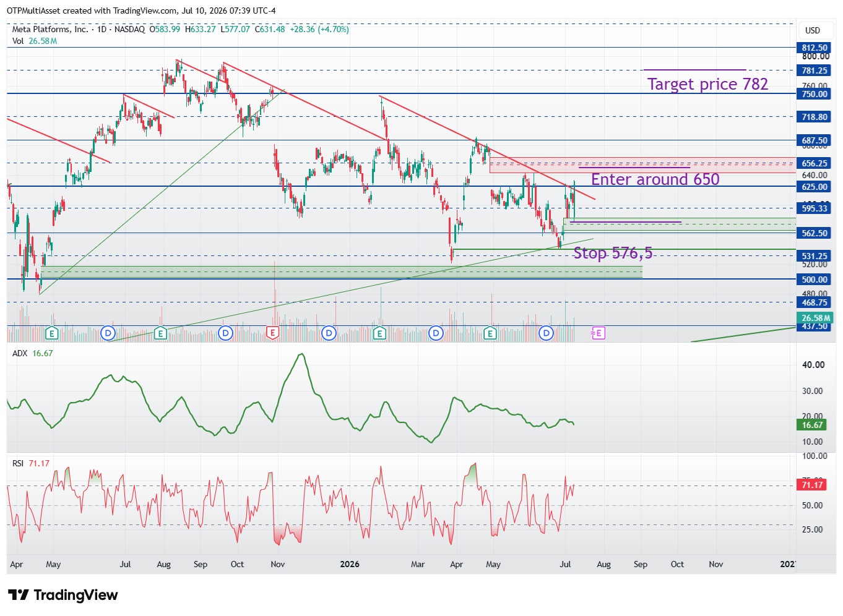This screenshot has height=616, width=843.
Task: Click the green earnings marker above May 2026
Action: 490,333
